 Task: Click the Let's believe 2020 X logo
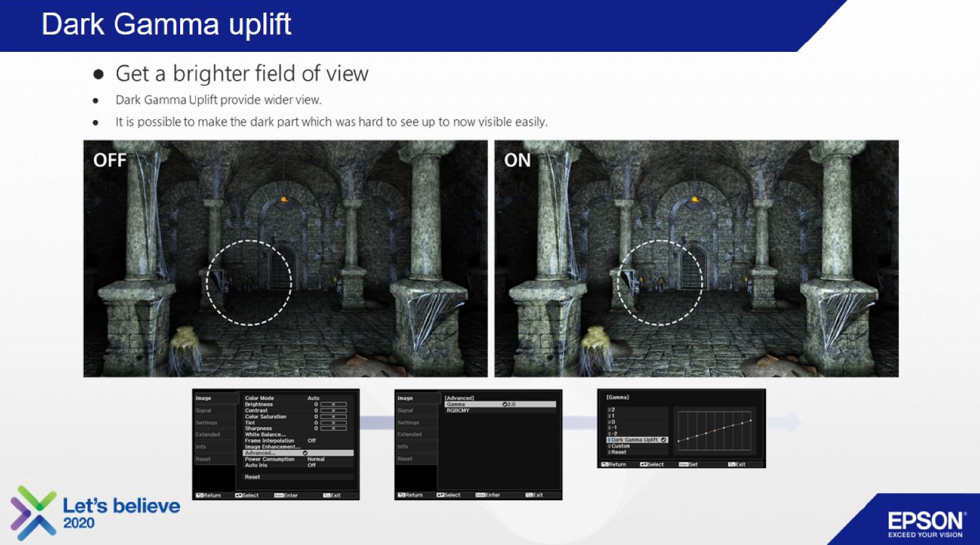[34, 512]
